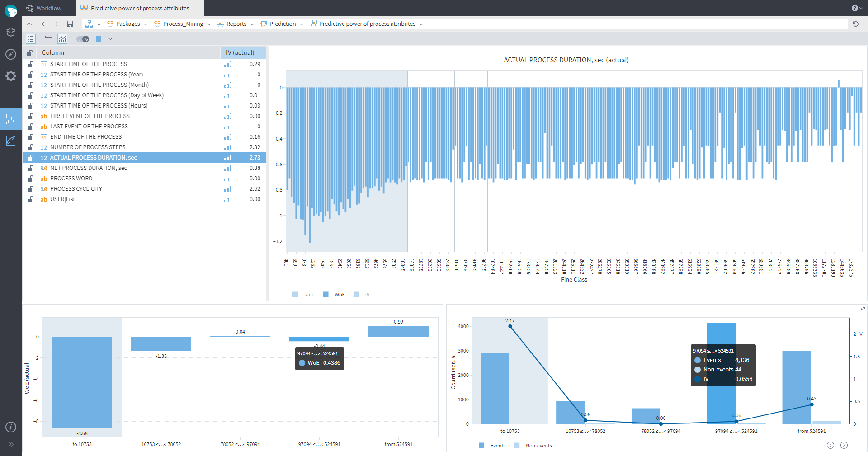The height and width of the screenshot is (456, 868).
Task: Switch to table view icon in toolbar
Action: (x=49, y=39)
